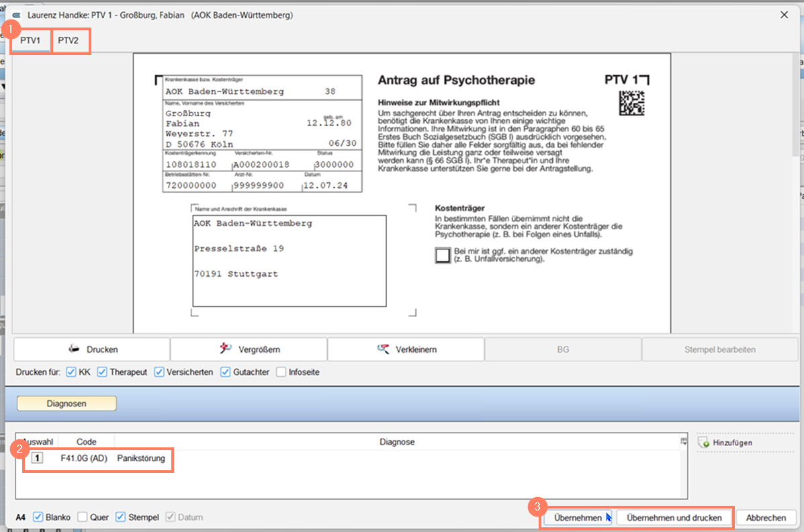
Task: Toggle the Therapeut checkbox
Action: click(x=102, y=372)
